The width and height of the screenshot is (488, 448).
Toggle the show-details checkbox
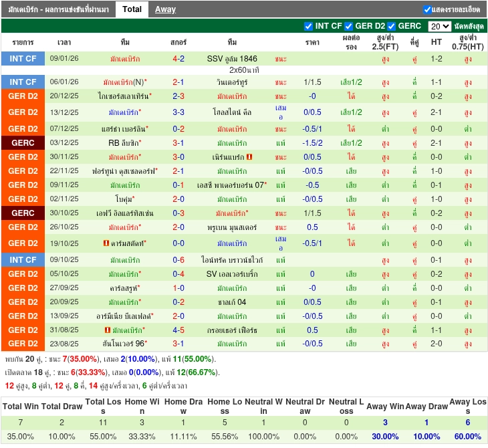coord(427,9)
